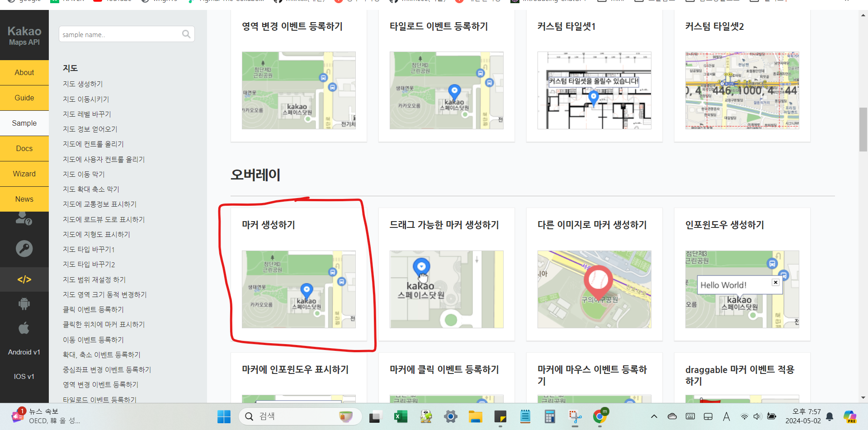Click the key icon in sidebar
Viewport: 868px width, 430px height.
(24, 248)
